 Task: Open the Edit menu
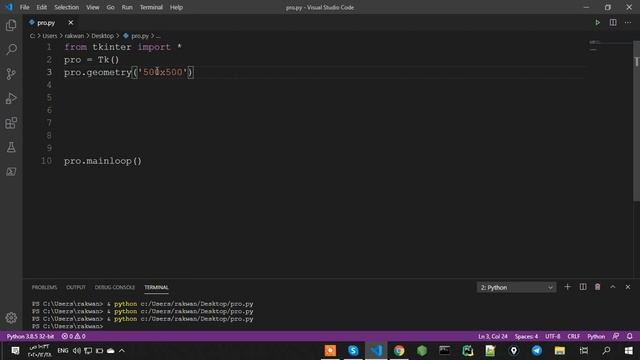41,7
